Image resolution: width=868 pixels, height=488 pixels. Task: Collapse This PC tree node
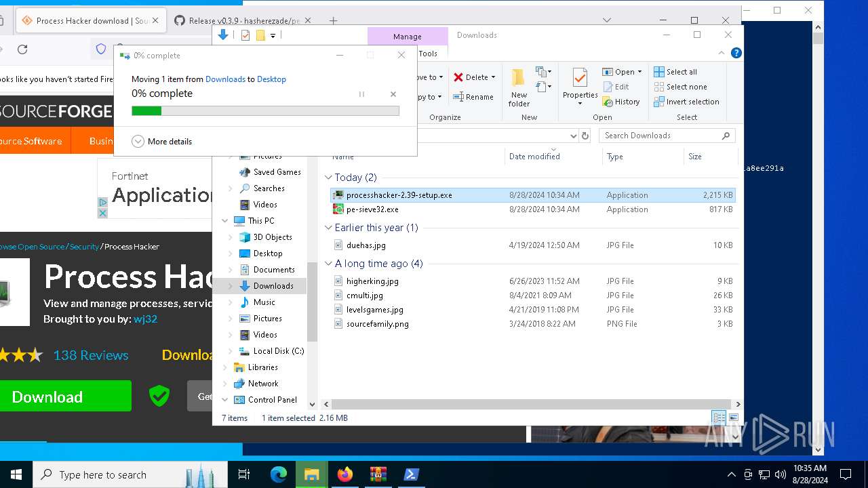pos(224,221)
